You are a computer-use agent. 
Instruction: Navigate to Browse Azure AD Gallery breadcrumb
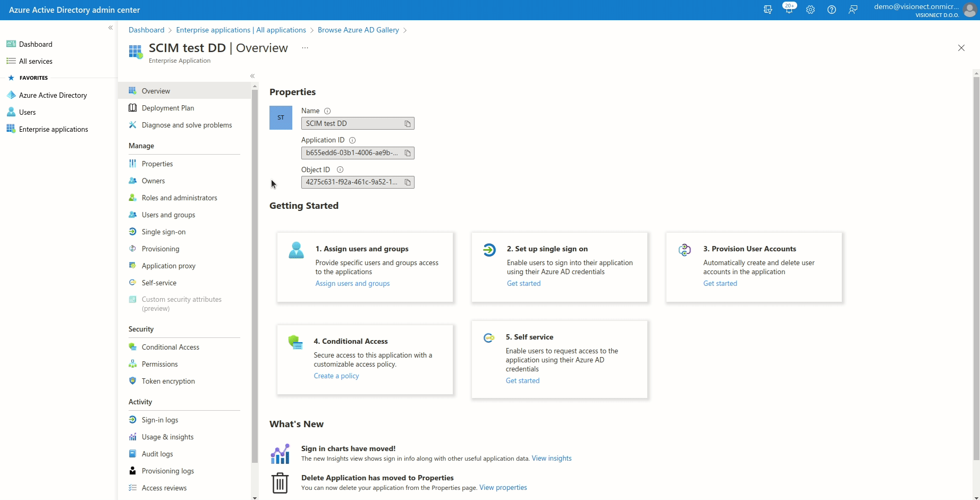[358, 30]
